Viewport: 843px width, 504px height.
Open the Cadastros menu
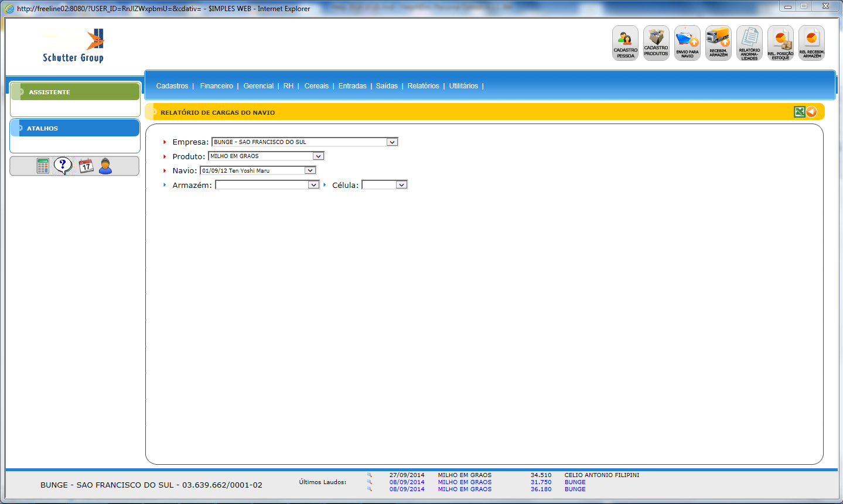(x=172, y=86)
